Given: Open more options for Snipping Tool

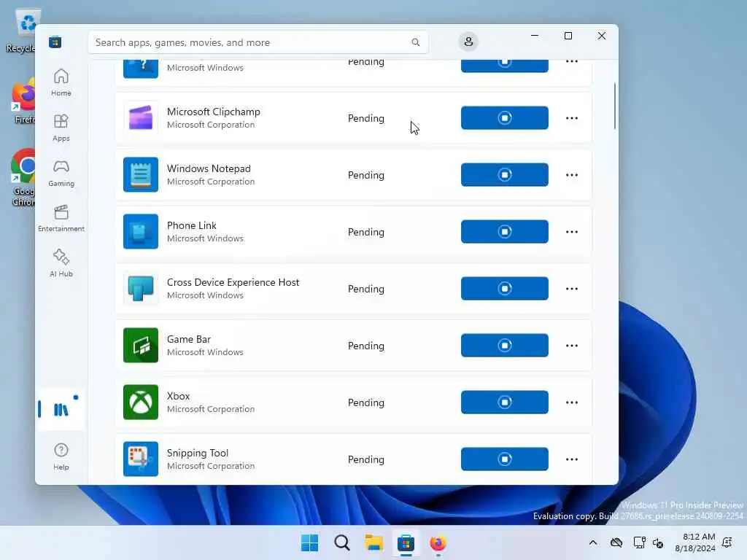Looking at the screenshot, I should click(x=572, y=459).
